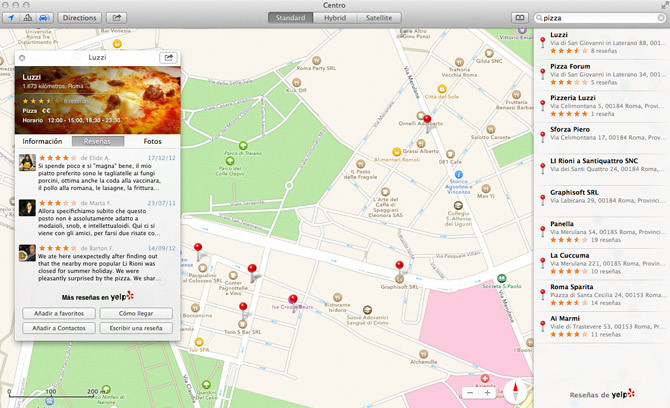Click the Directions button
This screenshot has width=670, height=408.
click(x=78, y=18)
